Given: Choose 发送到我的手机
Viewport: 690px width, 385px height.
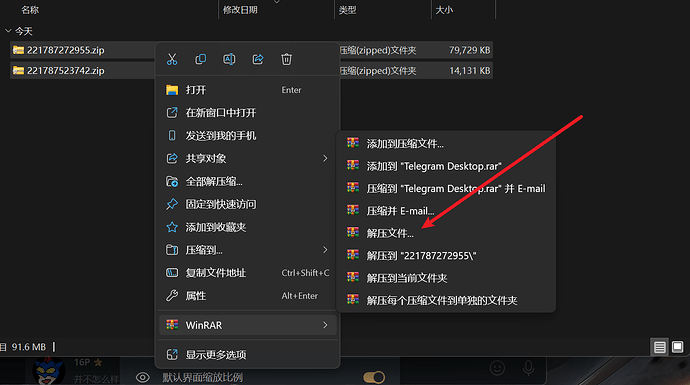Looking at the screenshot, I should [x=248, y=136].
